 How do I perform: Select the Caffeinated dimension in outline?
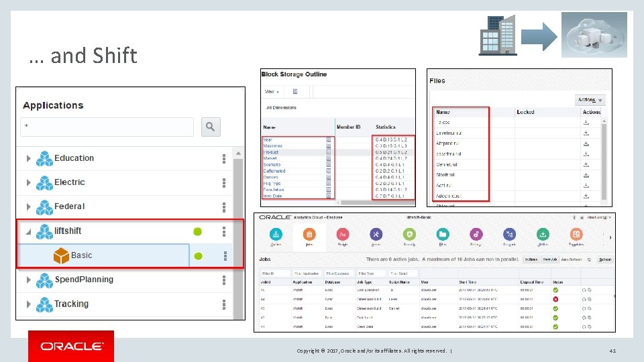(274, 171)
